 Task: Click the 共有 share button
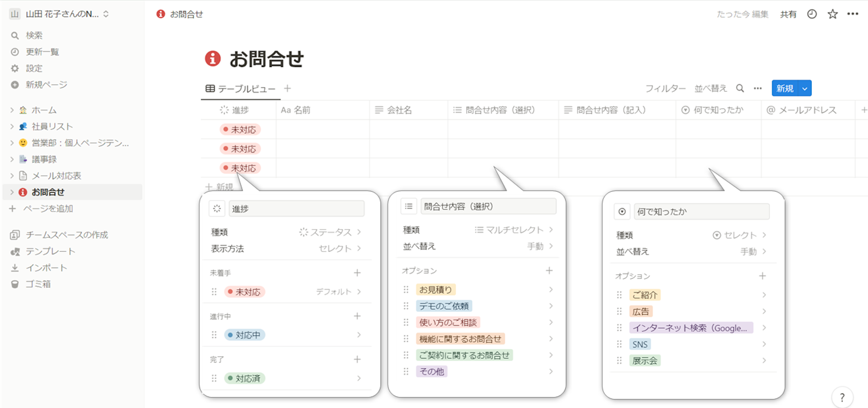click(x=788, y=14)
